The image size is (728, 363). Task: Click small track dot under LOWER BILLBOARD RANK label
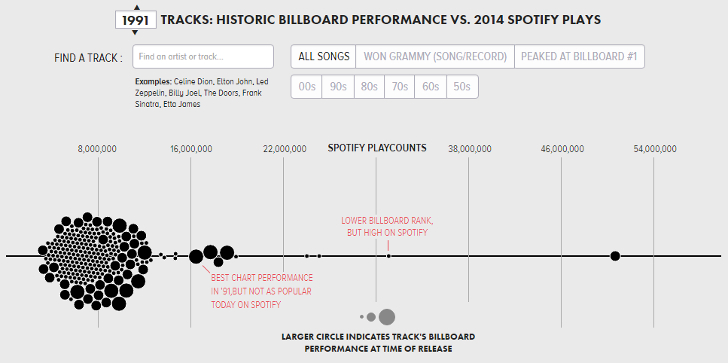tap(389, 256)
